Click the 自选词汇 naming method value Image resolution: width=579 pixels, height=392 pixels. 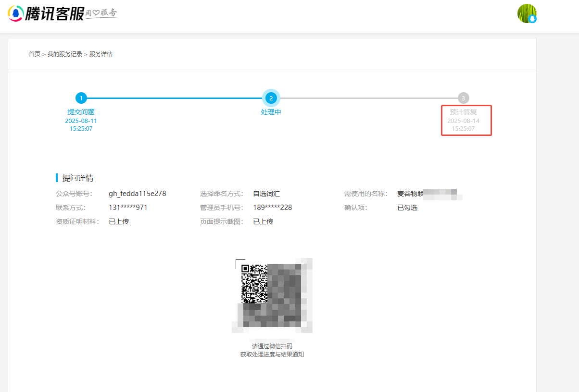click(x=266, y=194)
